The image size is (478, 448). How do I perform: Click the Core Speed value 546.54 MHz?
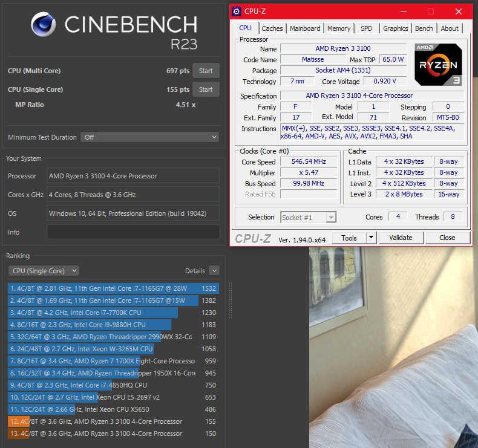(309, 161)
